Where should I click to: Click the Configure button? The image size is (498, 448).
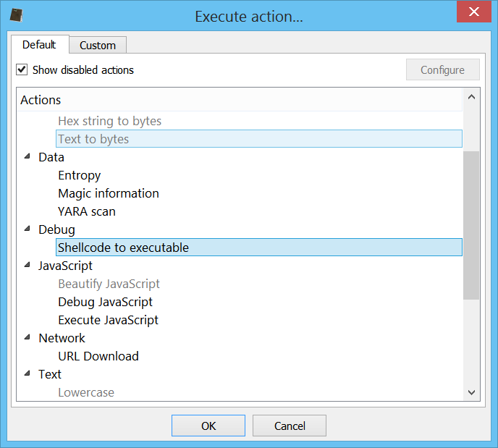pyautogui.click(x=443, y=69)
